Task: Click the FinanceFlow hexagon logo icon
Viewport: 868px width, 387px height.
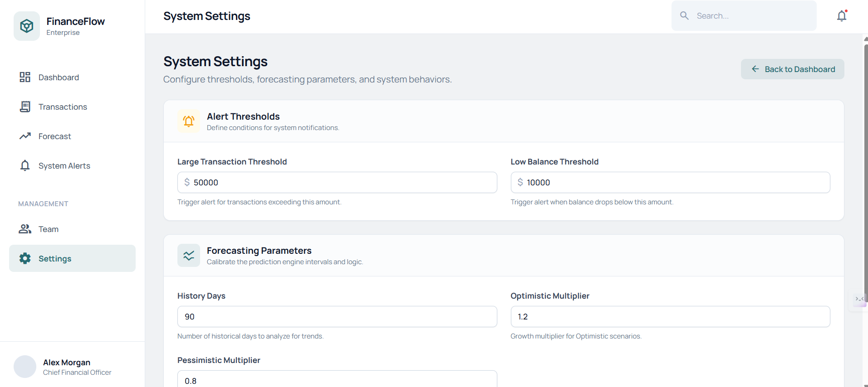Action: tap(27, 26)
